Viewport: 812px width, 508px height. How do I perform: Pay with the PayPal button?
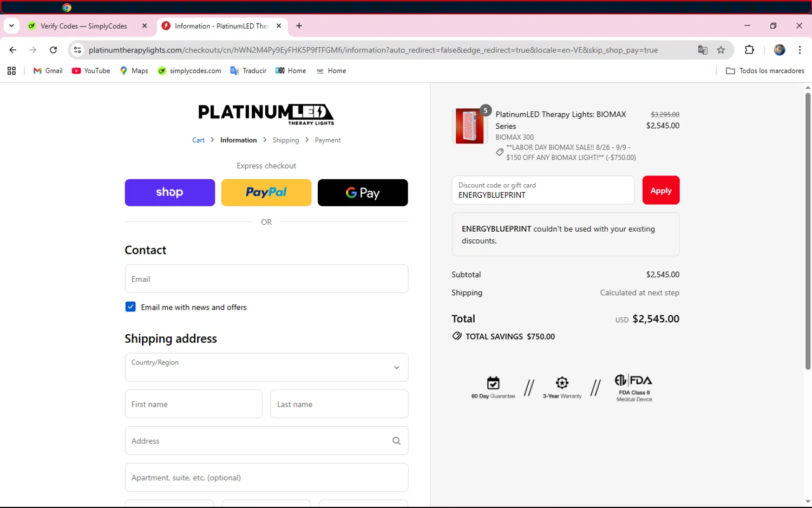(x=266, y=193)
